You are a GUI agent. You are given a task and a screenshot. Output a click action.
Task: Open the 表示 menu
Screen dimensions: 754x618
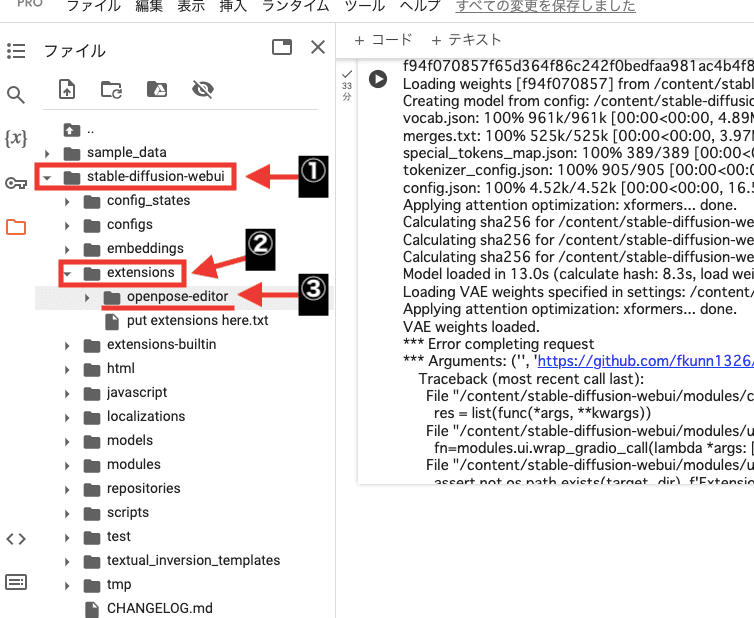(191, 6)
